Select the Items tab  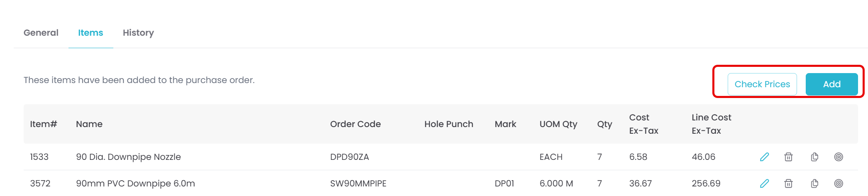(x=90, y=33)
